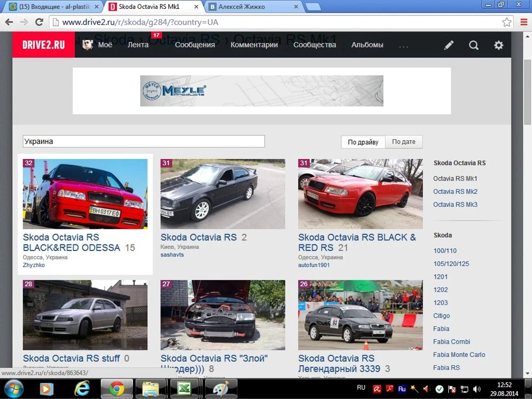Close the Алексей Жижко tab
This screenshot has height=399, width=532.
click(x=296, y=7)
